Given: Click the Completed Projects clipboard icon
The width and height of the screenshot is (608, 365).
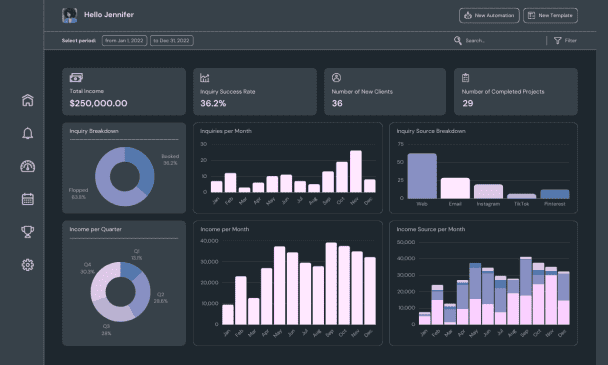Looking at the screenshot, I should (x=466, y=78).
